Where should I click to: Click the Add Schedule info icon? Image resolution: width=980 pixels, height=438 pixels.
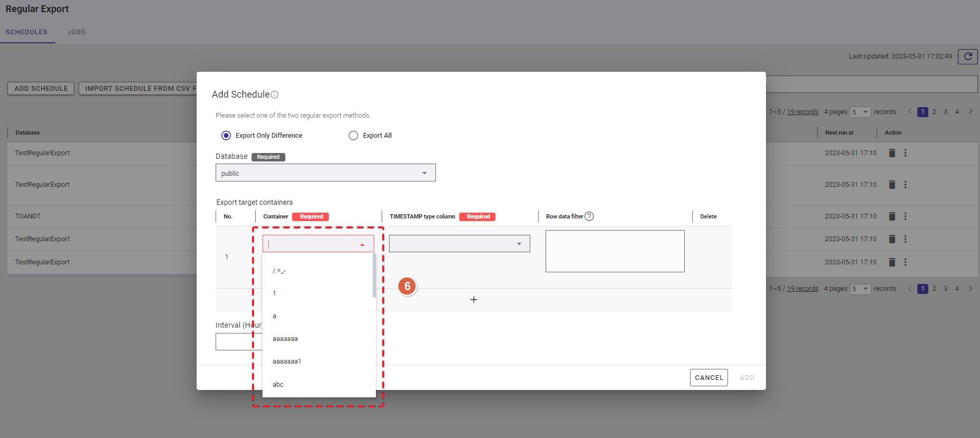[275, 95]
